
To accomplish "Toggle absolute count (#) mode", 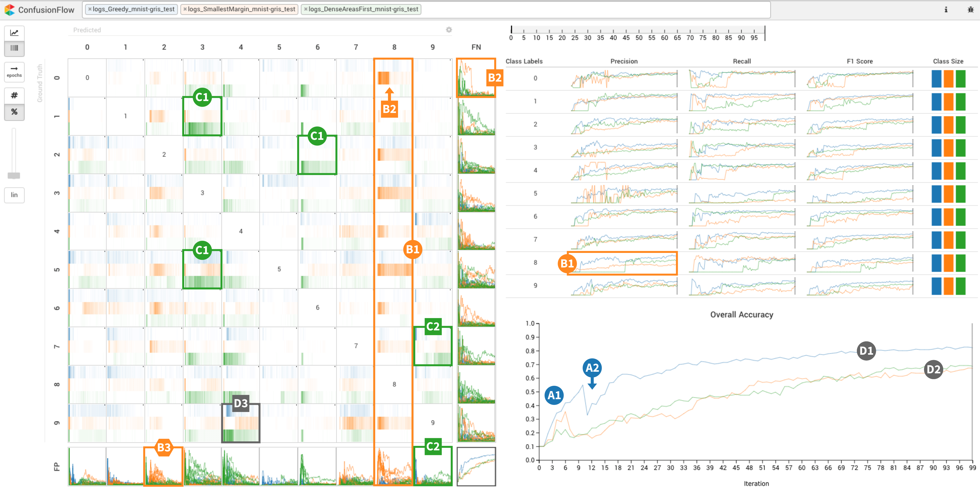I will pyautogui.click(x=14, y=95).
